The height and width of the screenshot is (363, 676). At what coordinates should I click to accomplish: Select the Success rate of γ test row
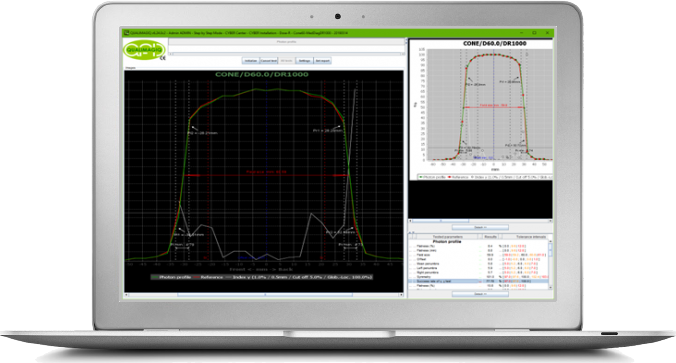click(x=479, y=281)
